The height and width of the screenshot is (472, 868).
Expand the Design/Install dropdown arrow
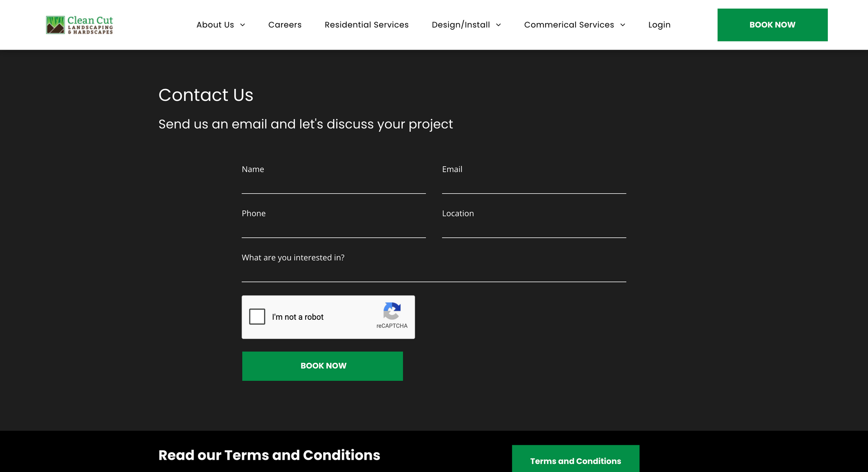(498, 25)
